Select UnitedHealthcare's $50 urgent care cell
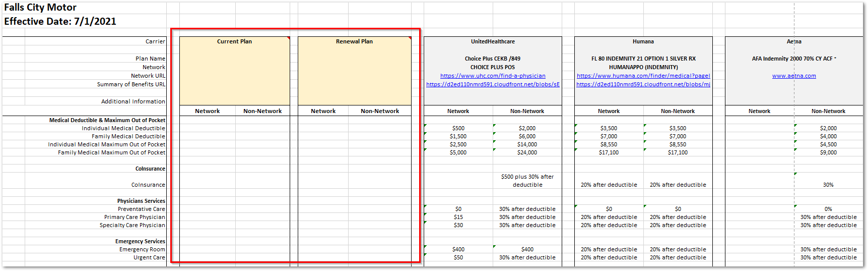The image size is (868, 271). coord(458,257)
